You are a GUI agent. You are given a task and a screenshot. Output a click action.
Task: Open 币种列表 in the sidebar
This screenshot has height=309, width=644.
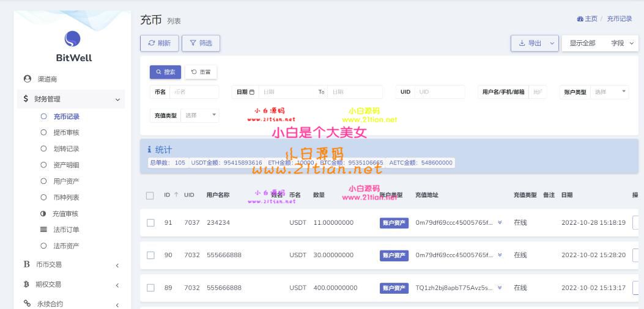coord(66,197)
